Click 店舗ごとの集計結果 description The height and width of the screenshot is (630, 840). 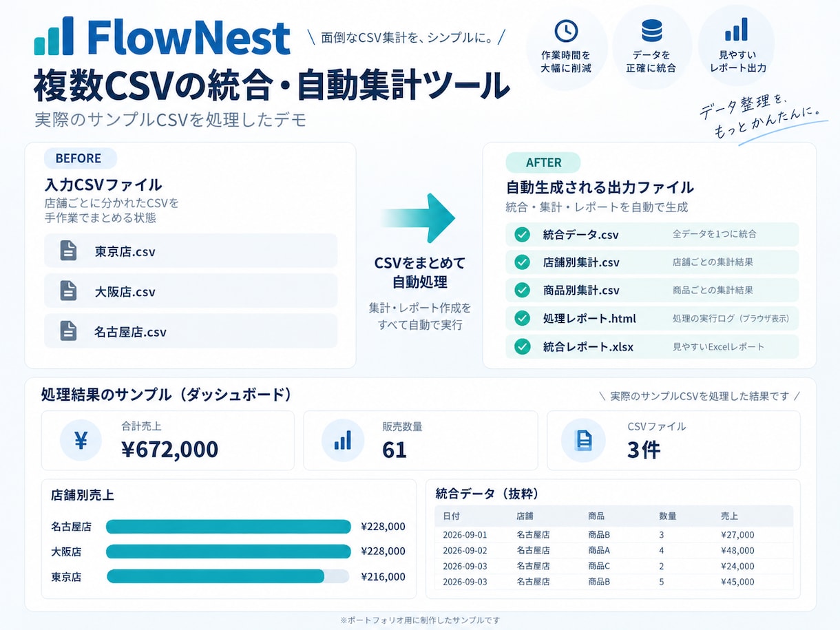(x=713, y=262)
